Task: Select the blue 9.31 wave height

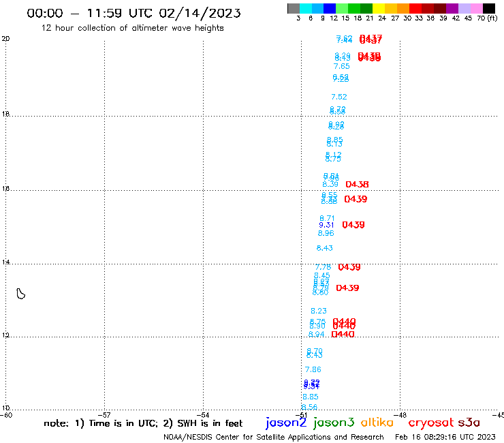Action: [x=326, y=225]
